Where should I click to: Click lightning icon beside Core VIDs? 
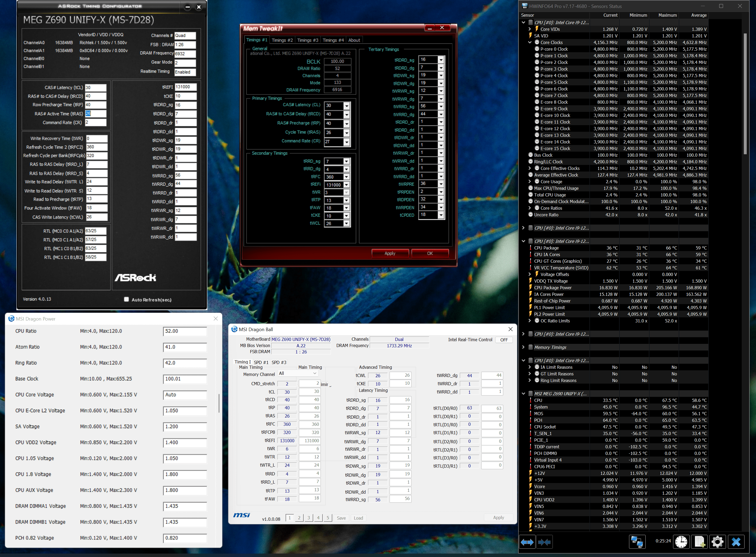[x=537, y=29]
